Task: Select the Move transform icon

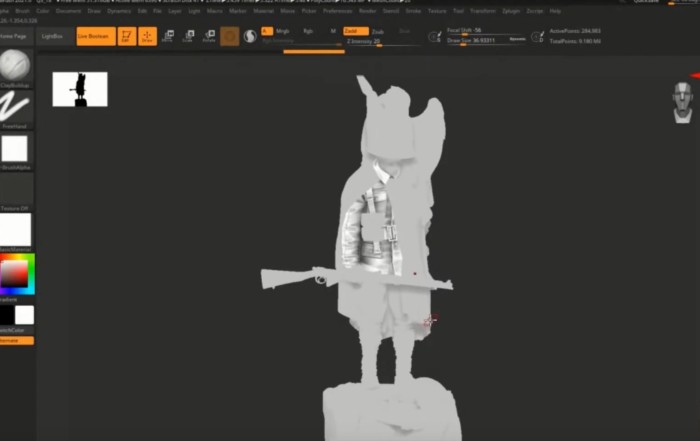Action: click(x=167, y=36)
